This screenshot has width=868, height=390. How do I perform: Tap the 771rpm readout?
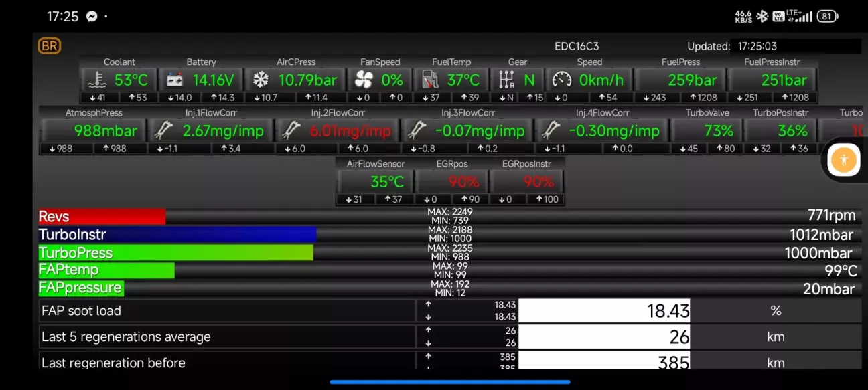(832, 215)
